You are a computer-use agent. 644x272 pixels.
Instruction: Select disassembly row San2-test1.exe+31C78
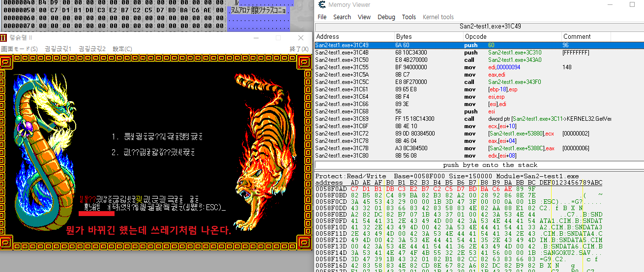click(479, 140)
